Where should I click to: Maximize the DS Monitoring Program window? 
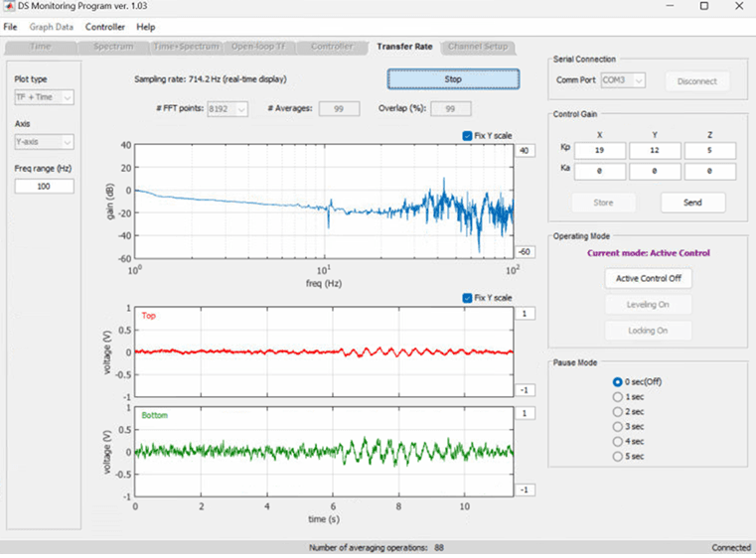[x=704, y=6]
